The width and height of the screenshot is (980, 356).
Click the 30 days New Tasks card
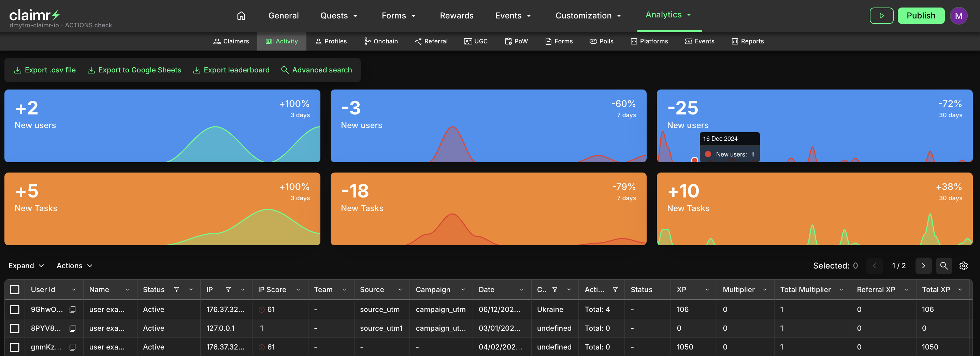pyautogui.click(x=814, y=209)
